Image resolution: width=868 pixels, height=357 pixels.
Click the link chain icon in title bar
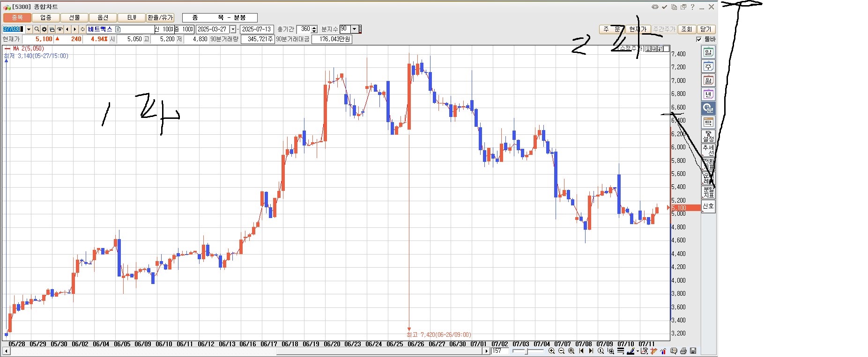pyautogui.click(x=655, y=7)
